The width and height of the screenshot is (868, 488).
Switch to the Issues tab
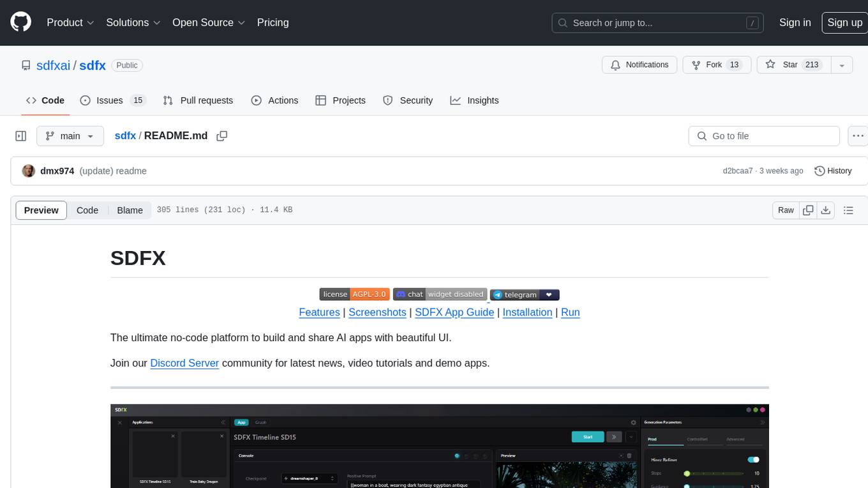tap(113, 100)
